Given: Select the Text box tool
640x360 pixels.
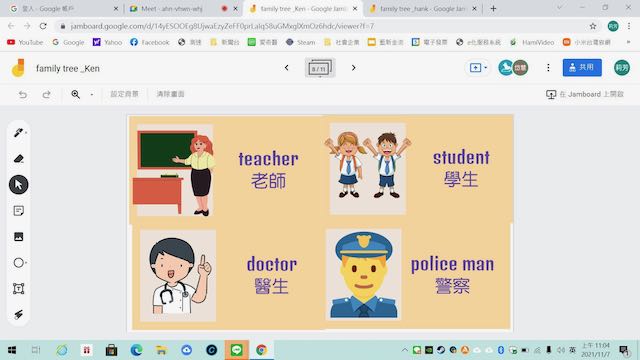Looking at the screenshot, I should [18, 289].
